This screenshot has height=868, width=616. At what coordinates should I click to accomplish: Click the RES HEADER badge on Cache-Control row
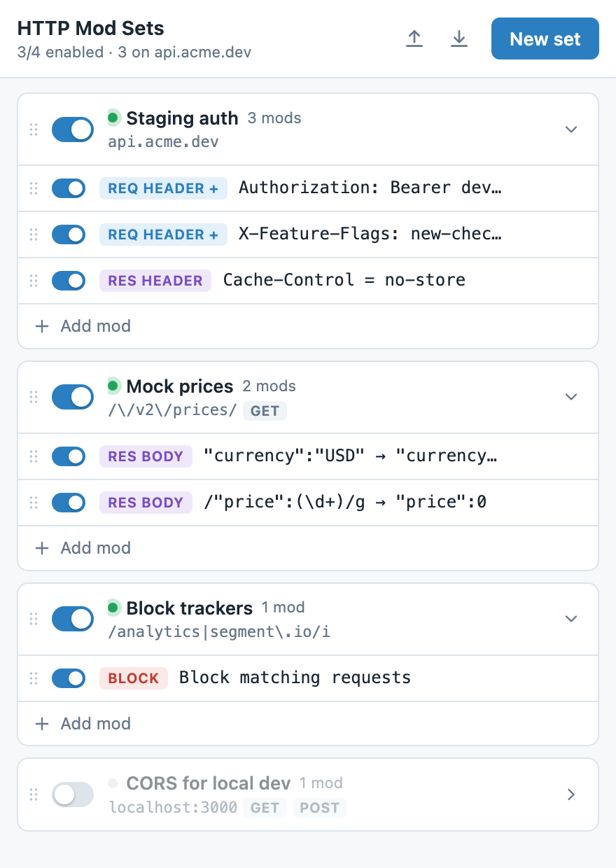[155, 281]
